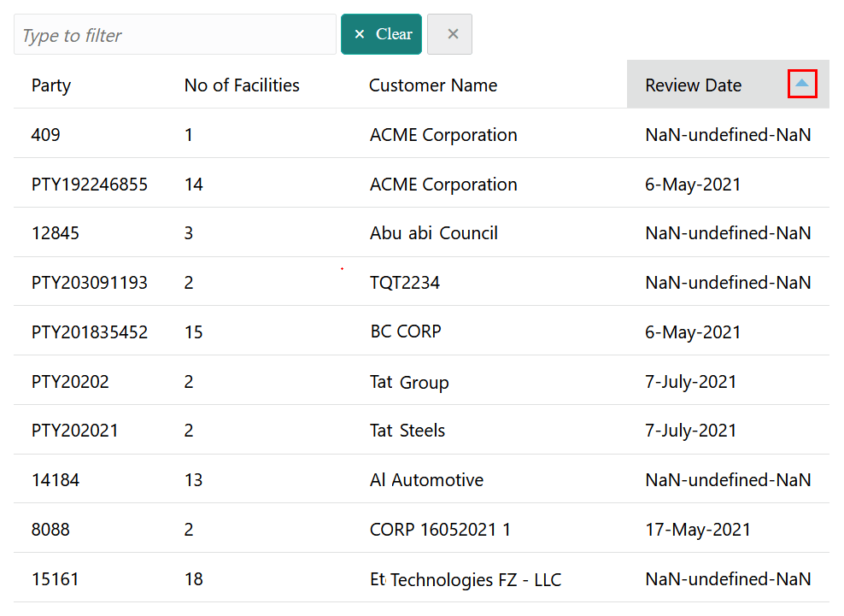Viewport: 844px width, 616px height.
Task: Click party PTY203091193 cell
Action: click(x=90, y=283)
